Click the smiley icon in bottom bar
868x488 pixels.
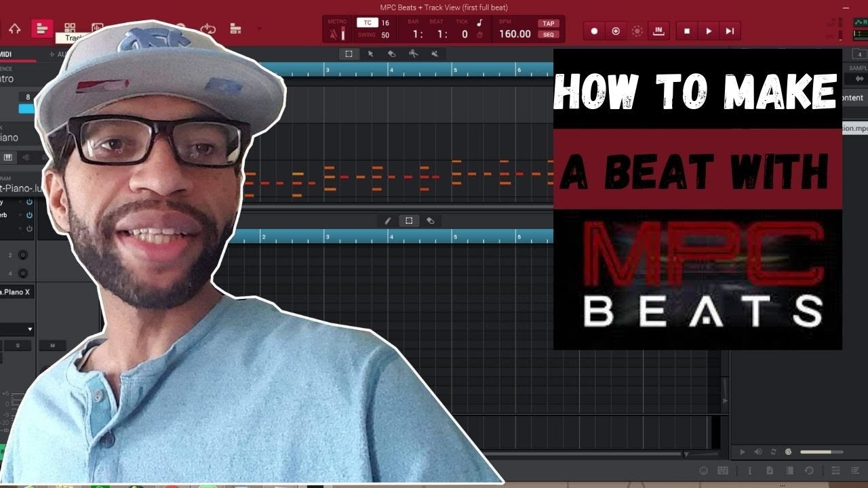[x=703, y=470]
